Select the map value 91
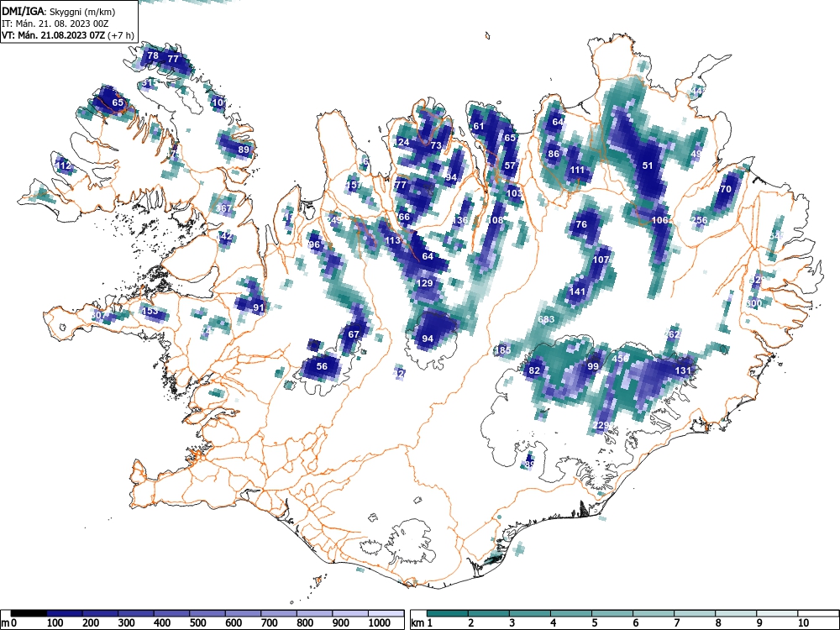The image size is (840, 630). [259, 307]
